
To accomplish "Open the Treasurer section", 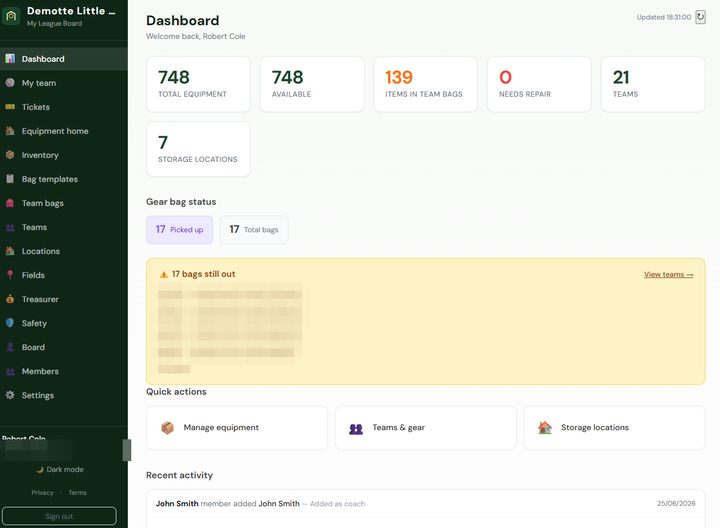I will click(64, 299).
